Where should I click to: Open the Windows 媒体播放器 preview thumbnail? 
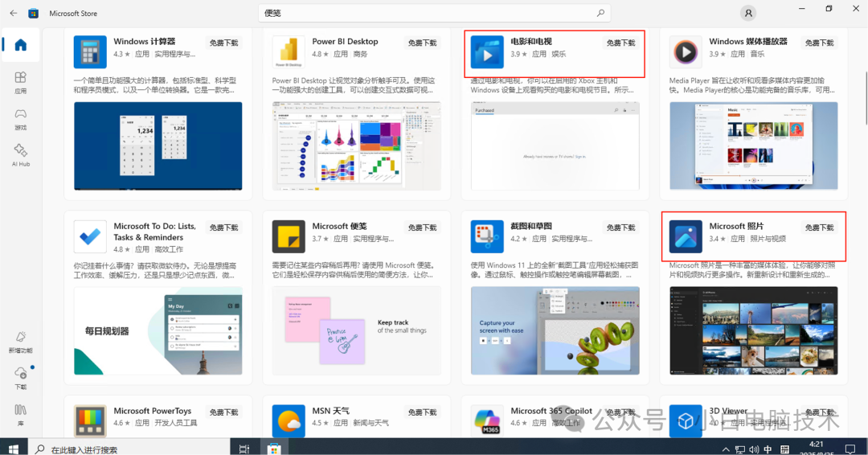753,146
